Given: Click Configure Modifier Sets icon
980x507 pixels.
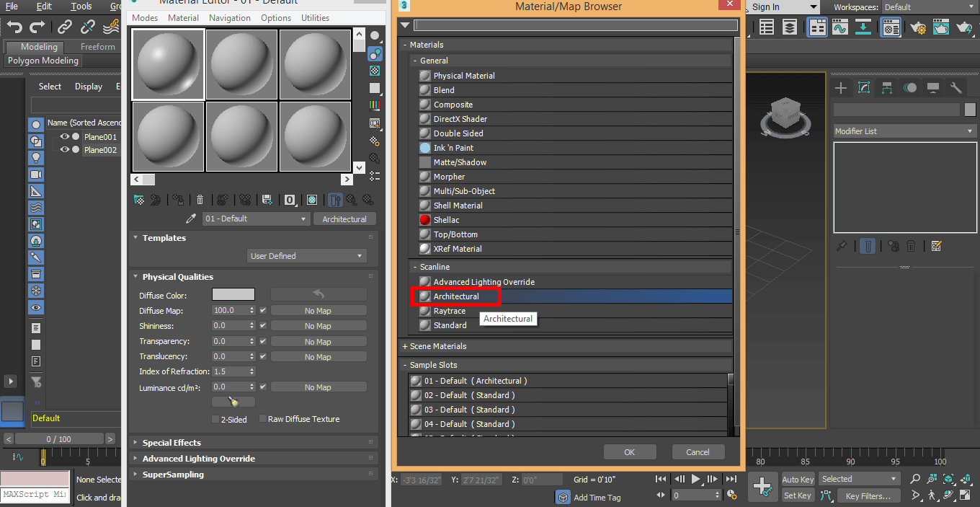Looking at the screenshot, I should [x=937, y=246].
